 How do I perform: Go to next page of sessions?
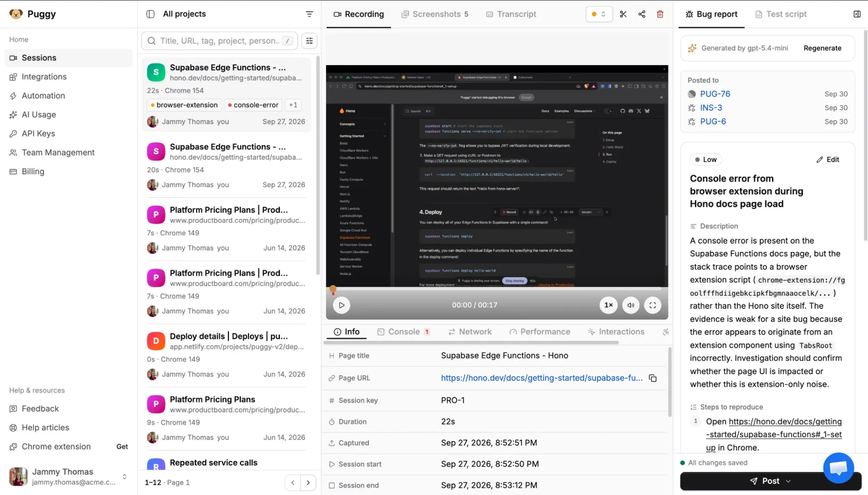(308, 482)
